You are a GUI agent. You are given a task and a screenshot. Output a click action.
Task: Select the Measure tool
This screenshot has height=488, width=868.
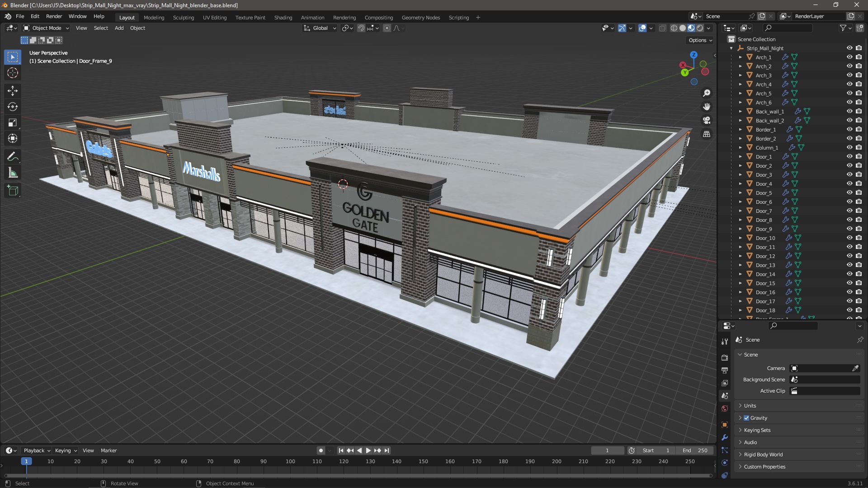(13, 173)
